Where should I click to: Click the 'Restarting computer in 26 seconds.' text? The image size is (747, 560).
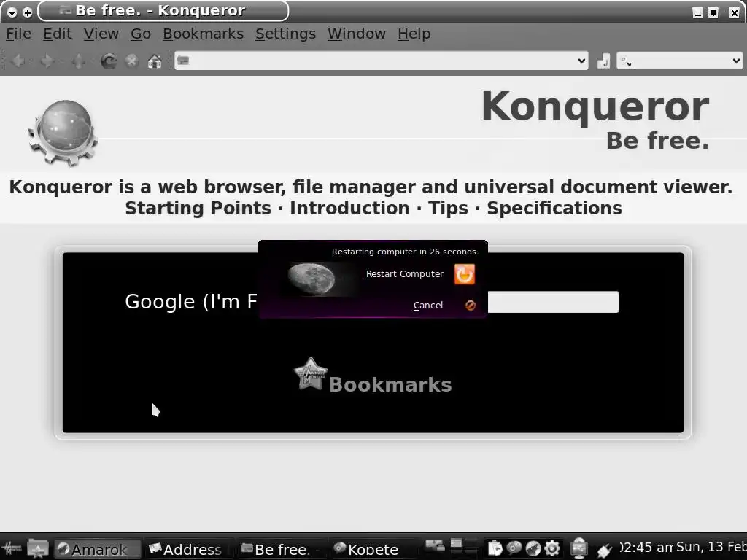point(405,252)
